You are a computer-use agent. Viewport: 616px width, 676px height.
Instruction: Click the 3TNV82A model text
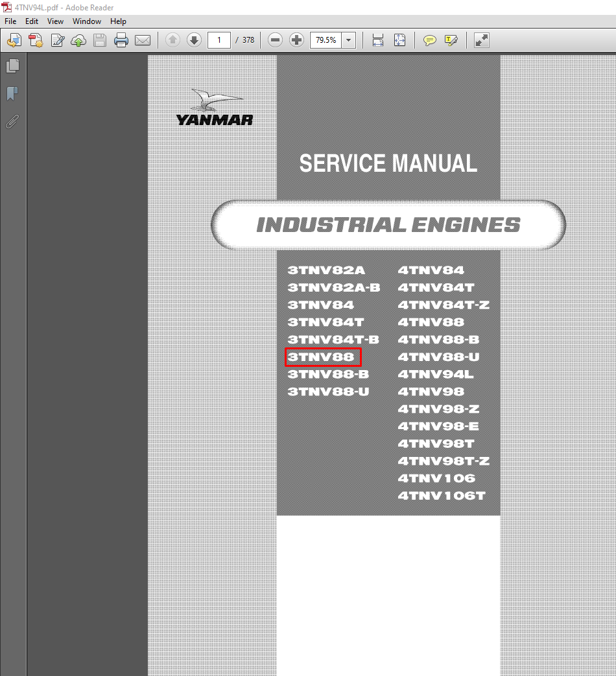tap(326, 270)
